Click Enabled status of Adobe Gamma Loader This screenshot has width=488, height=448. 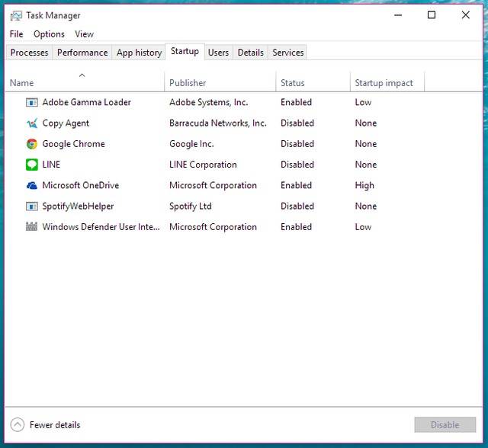pos(296,102)
